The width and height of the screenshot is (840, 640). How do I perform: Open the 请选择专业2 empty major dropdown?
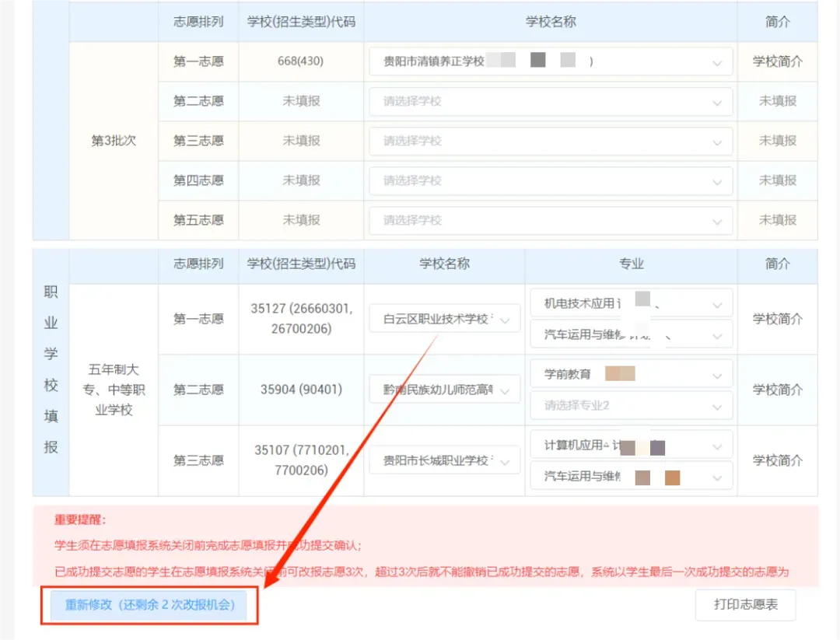coord(631,405)
